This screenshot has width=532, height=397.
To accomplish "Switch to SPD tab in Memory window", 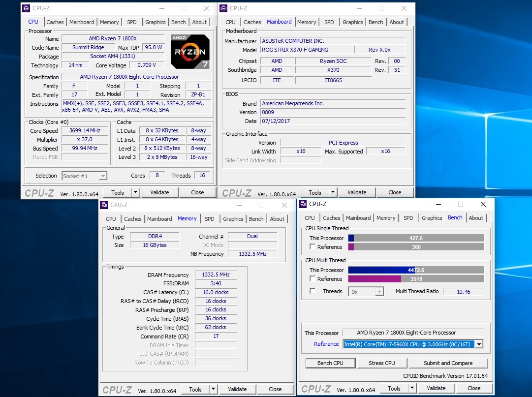I will click(209, 219).
